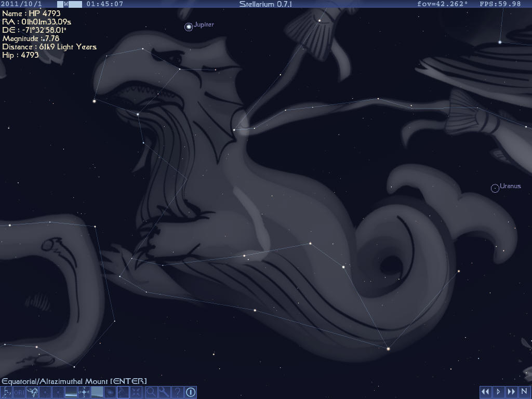The width and height of the screenshot is (532, 399).
Task: Click the 'DE : -71°32'58.01' info line
Action: (x=34, y=30)
